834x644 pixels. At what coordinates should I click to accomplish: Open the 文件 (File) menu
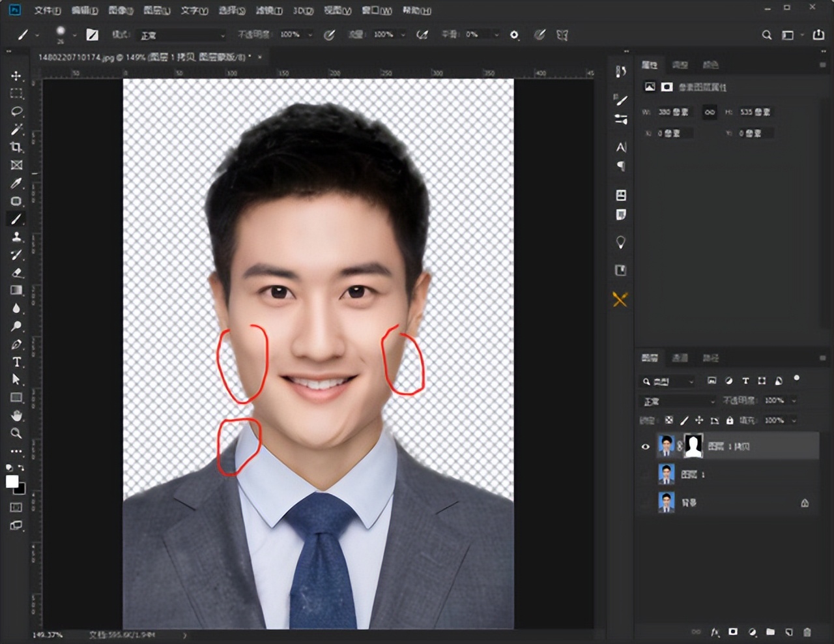tap(47, 10)
